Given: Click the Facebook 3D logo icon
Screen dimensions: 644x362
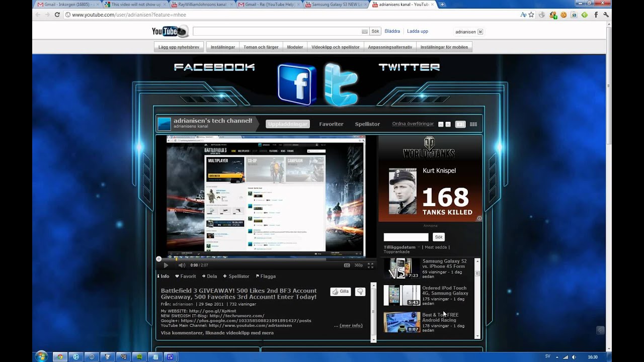Looking at the screenshot, I should [296, 84].
